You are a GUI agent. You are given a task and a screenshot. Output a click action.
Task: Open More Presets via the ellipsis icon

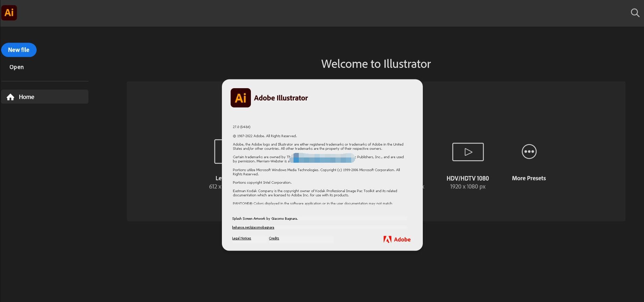pos(529,152)
